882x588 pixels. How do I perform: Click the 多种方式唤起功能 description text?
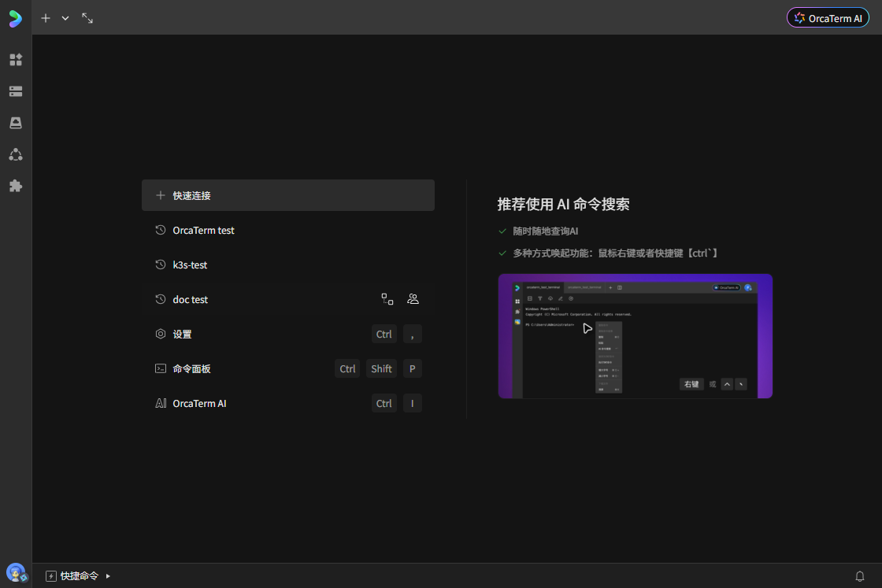pos(617,253)
